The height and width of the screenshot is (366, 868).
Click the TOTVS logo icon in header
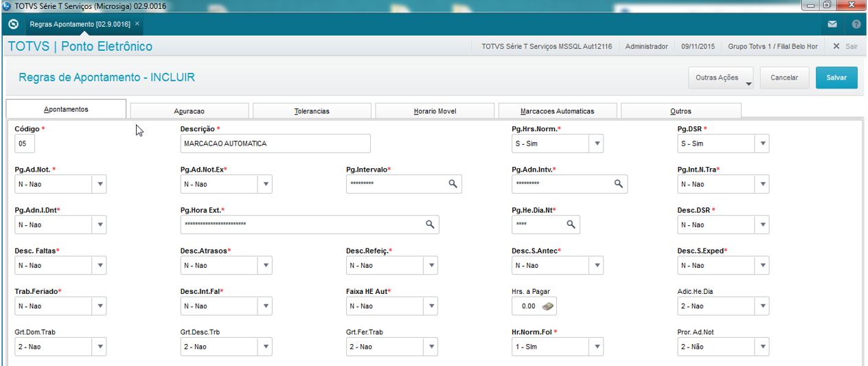pos(13,24)
